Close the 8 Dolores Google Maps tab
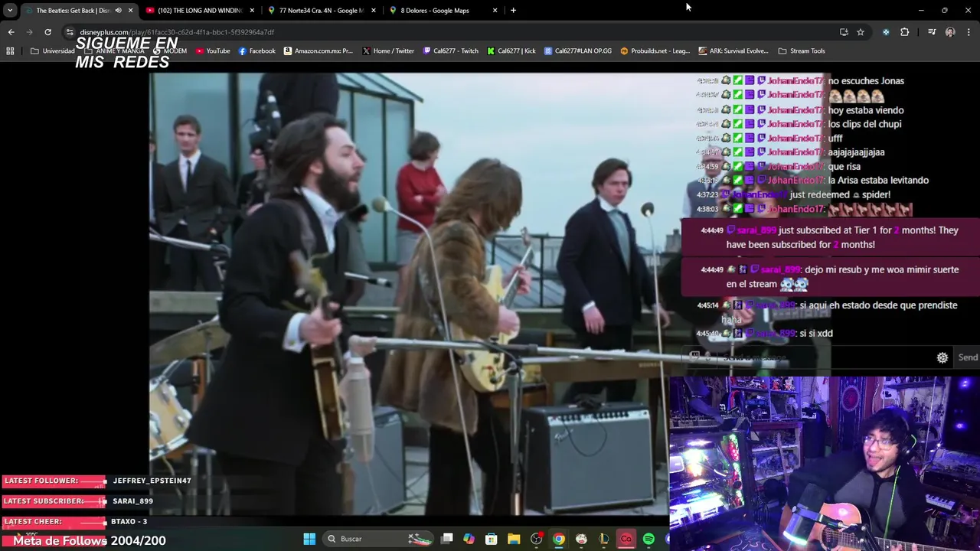Image resolution: width=980 pixels, height=551 pixels. click(x=495, y=11)
